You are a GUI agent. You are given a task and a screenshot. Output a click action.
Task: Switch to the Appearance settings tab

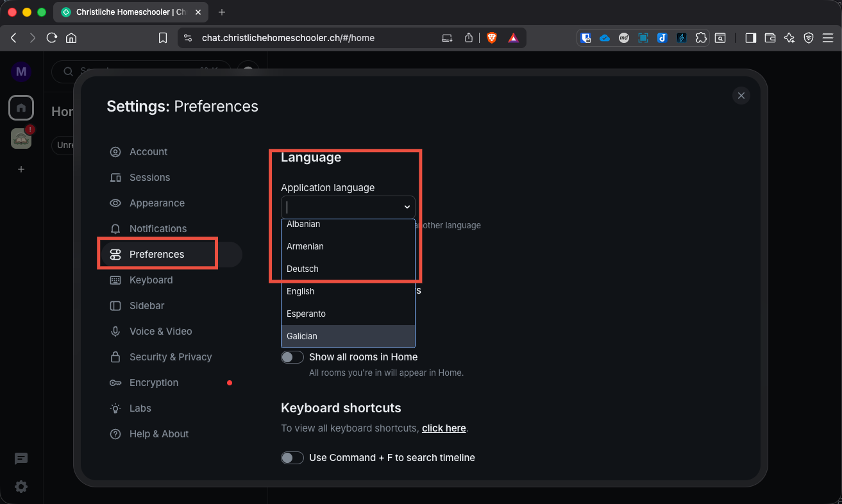tap(171, 203)
